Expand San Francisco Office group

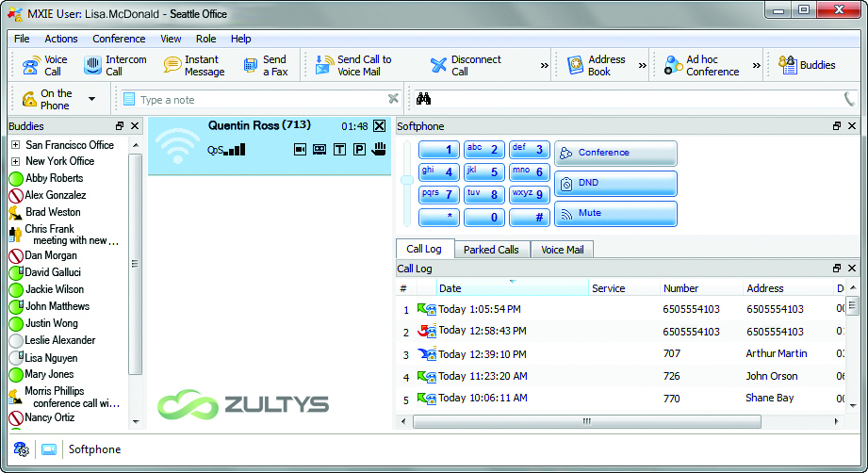pos(15,145)
